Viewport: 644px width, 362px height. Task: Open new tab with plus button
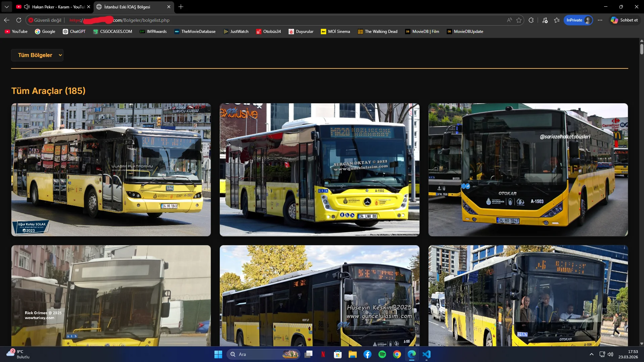(181, 7)
